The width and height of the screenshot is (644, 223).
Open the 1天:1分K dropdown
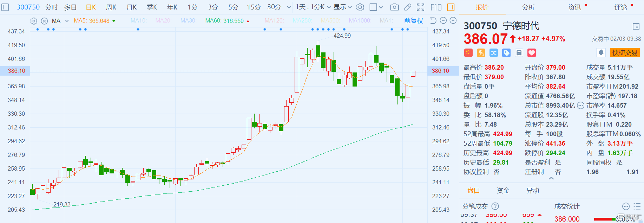(x=313, y=7)
